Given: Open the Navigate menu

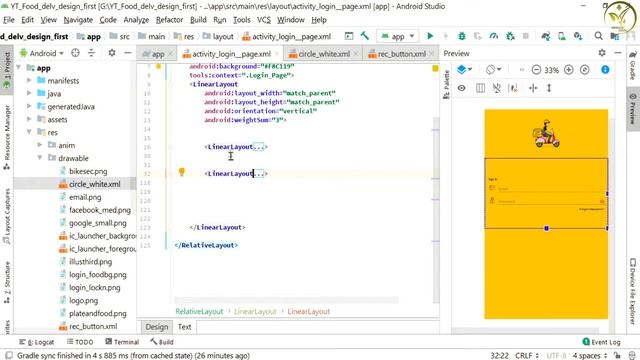Looking at the screenshot, I should [78, 20].
